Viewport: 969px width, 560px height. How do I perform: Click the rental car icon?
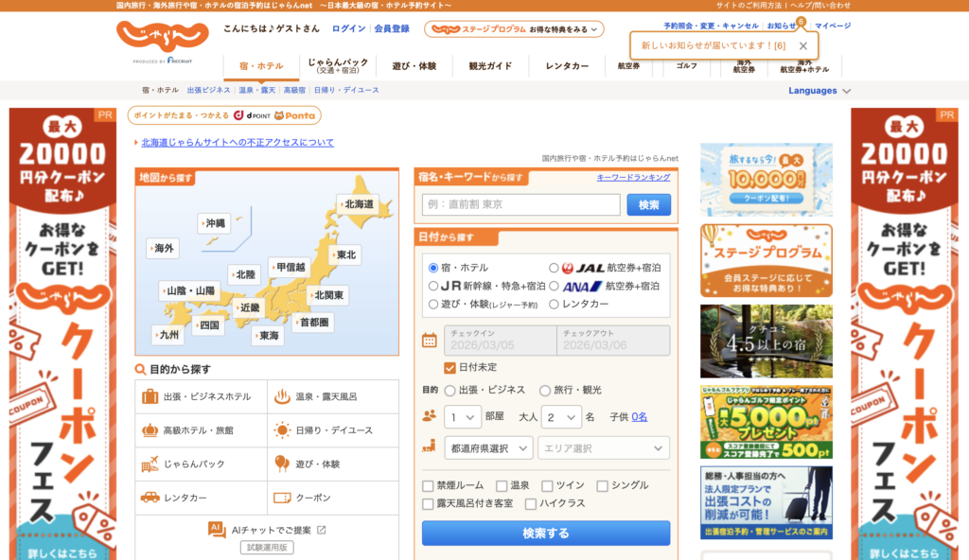(x=150, y=498)
